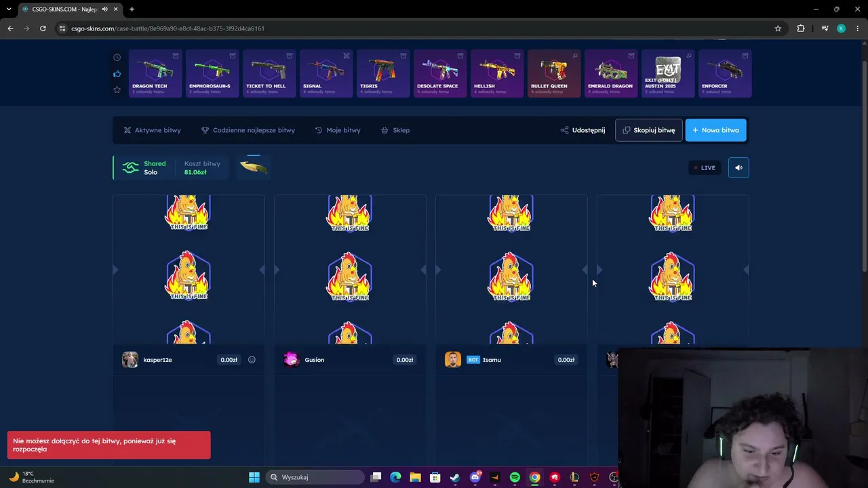Click the case icon on Tigris card
Screen dimensions: 868x488
[403, 56]
